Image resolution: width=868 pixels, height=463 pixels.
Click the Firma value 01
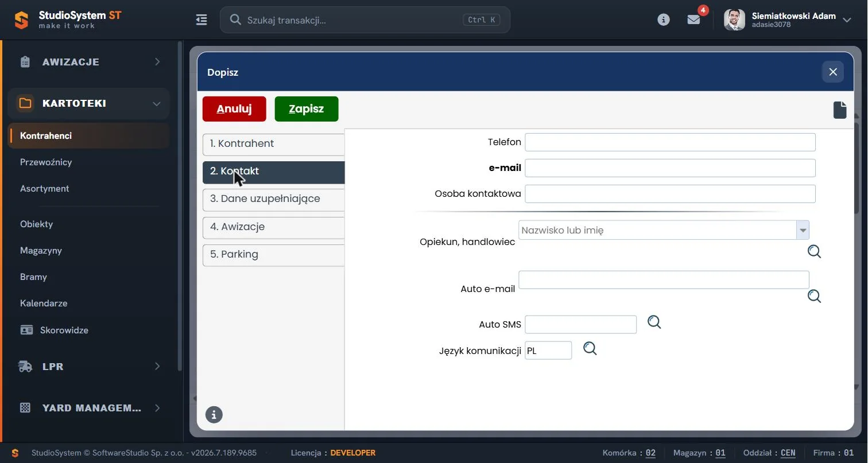pyautogui.click(x=849, y=453)
